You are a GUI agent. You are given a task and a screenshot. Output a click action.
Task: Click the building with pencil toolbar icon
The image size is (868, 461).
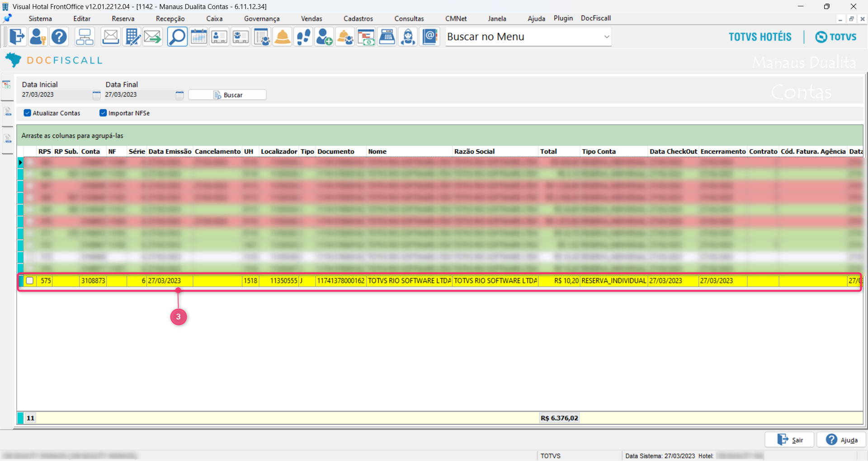(x=132, y=37)
